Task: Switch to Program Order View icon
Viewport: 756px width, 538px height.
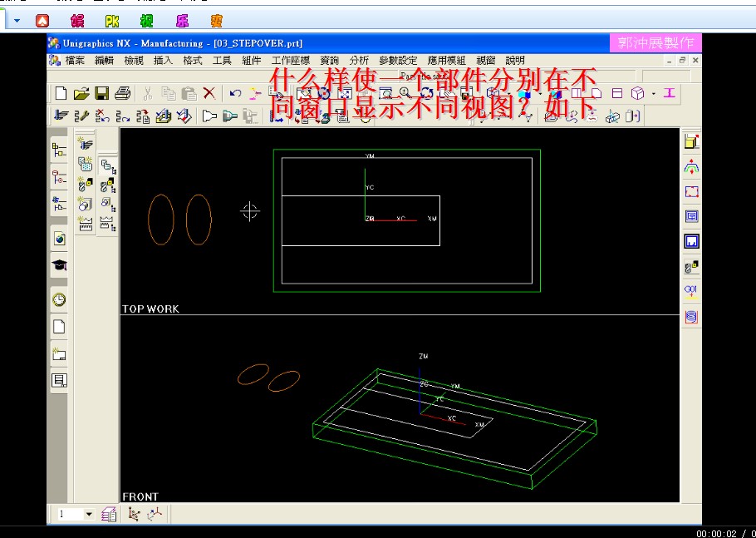Action: coord(108,166)
